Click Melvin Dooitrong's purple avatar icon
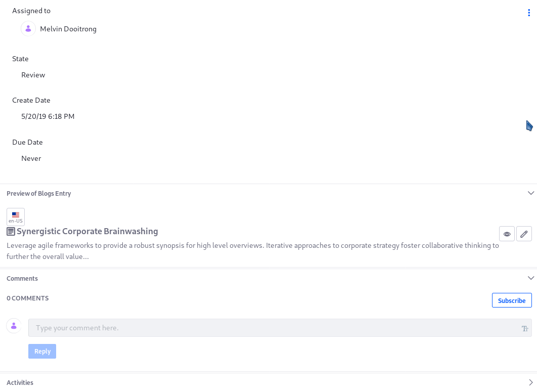537x392 pixels. coord(28,29)
